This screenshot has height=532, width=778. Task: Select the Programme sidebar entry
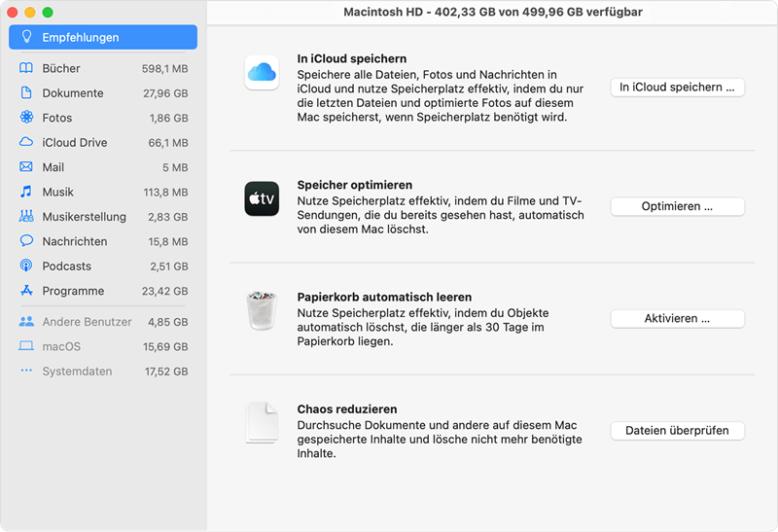point(103,292)
